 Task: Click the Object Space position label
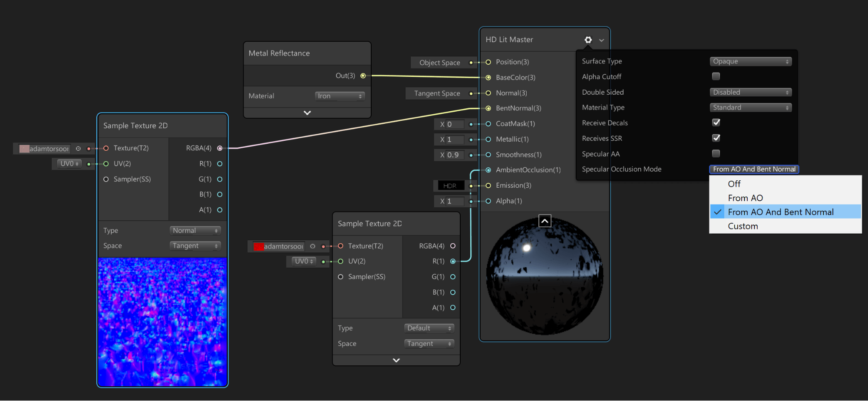(x=439, y=63)
